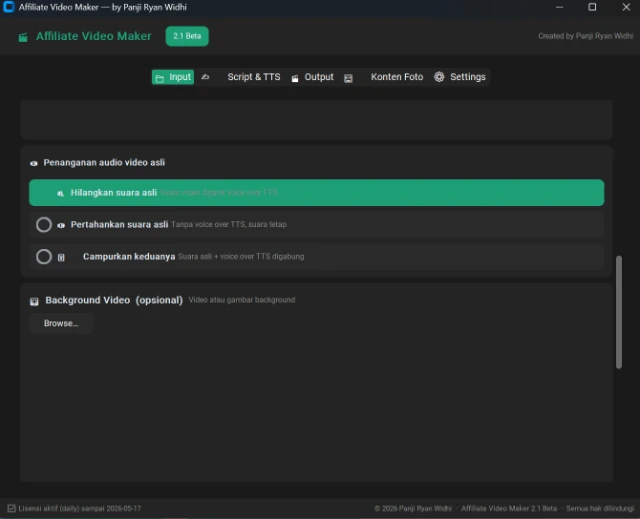Viewport: 640px width, 519px height.
Task: Click the license check icon in status bar
Action: [x=11, y=508]
